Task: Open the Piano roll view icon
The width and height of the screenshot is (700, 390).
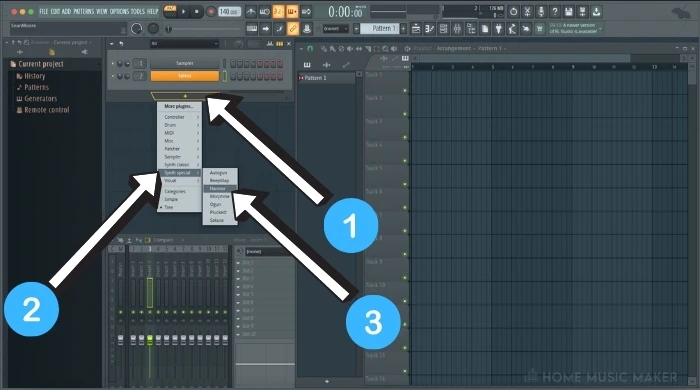Action: [x=429, y=29]
